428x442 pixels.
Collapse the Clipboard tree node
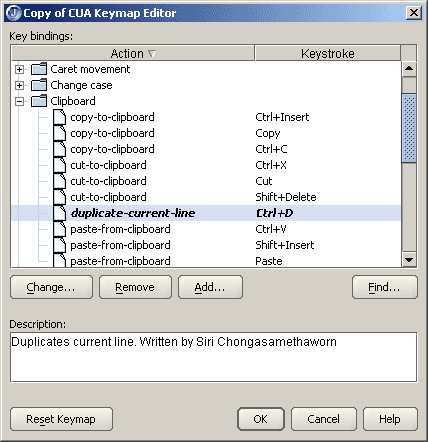click(x=20, y=101)
